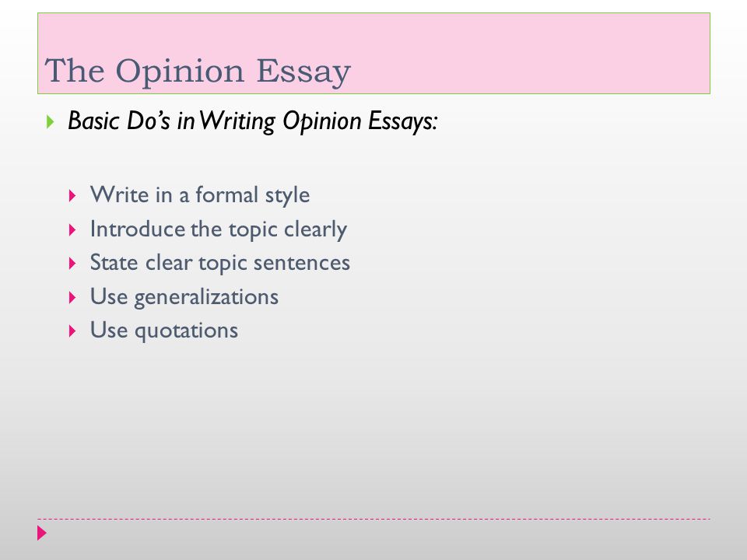The image size is (747, 560).
Task: Click the green arrow bullet beside Basic Do's
Action: [x=51, y=122]
